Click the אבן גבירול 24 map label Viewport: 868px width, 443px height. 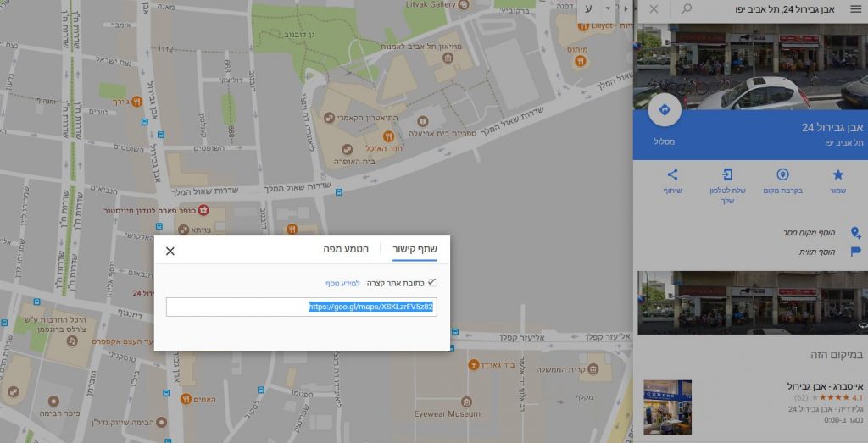tap(144, 292)
